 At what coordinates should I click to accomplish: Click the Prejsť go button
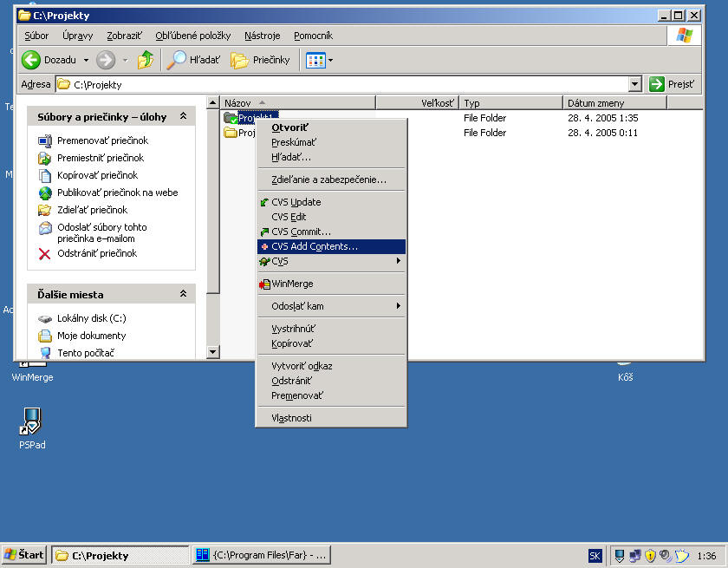[x=673, y=84]
